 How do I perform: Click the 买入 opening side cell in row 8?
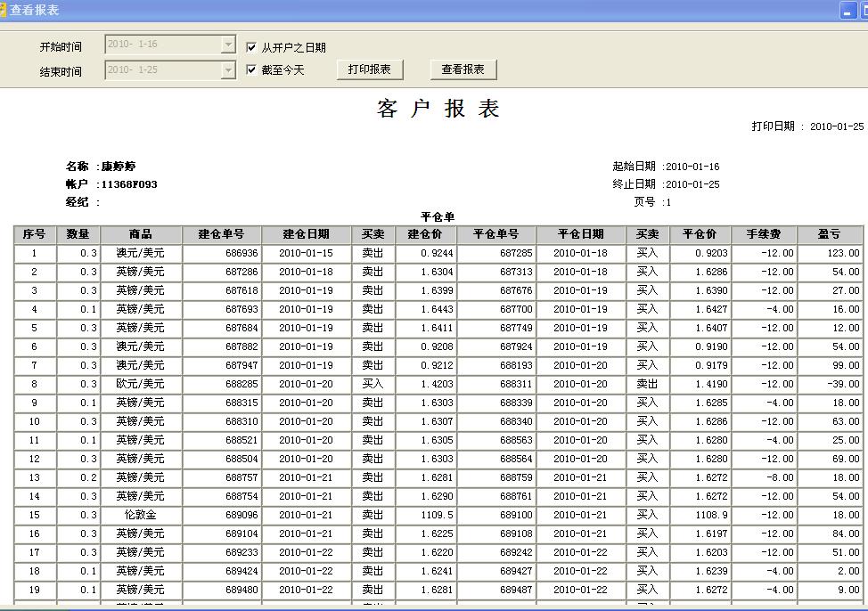coord(373,384)
